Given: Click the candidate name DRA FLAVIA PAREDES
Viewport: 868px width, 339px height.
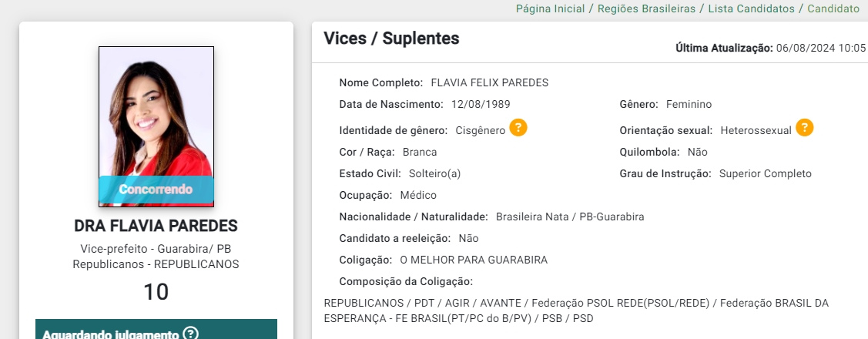Looking at the screenshot, I should (x=156, y=226).
